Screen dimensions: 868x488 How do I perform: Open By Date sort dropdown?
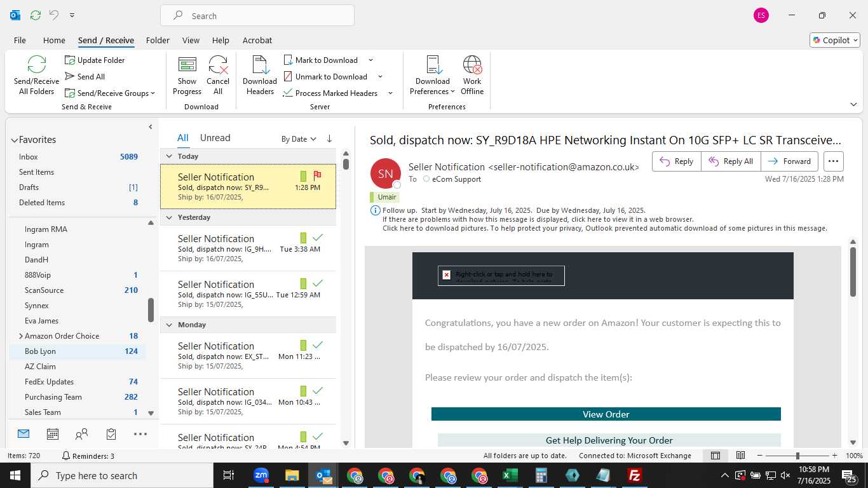click(x=299, y=139)
